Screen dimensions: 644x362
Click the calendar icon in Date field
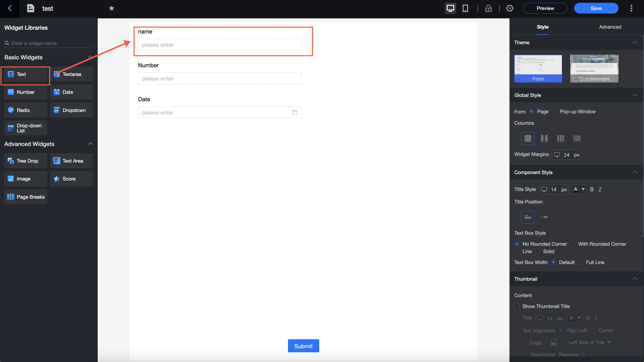point(295,112)
